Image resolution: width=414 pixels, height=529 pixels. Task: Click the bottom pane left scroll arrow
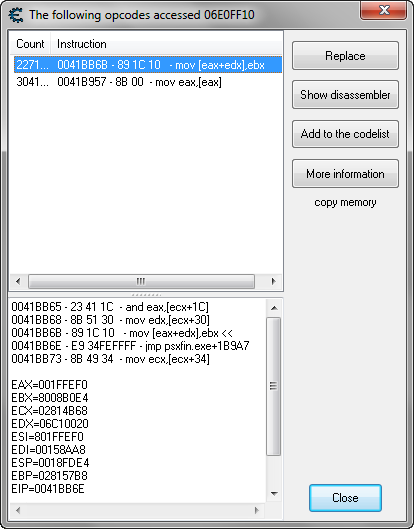(x=18, y=510)
